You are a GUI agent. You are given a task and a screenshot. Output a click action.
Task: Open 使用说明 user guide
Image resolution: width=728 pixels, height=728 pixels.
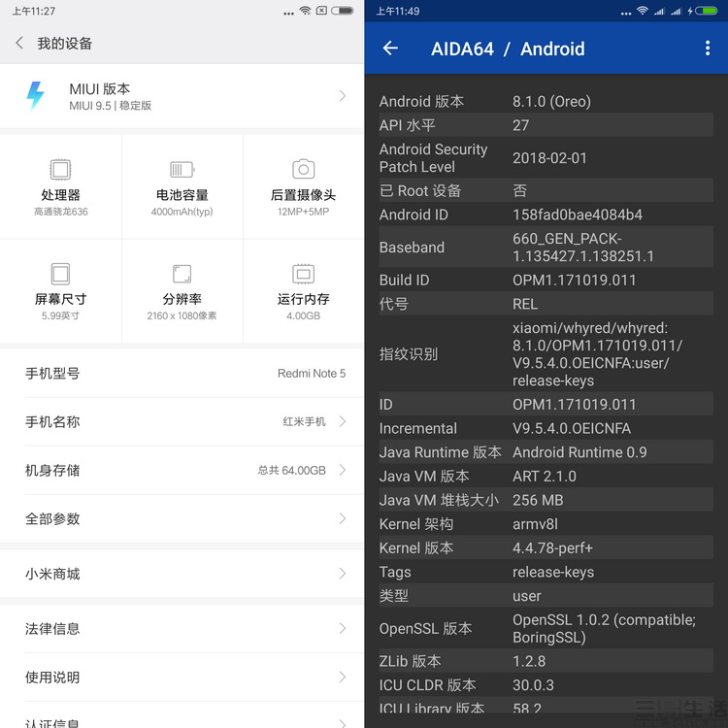182,678
